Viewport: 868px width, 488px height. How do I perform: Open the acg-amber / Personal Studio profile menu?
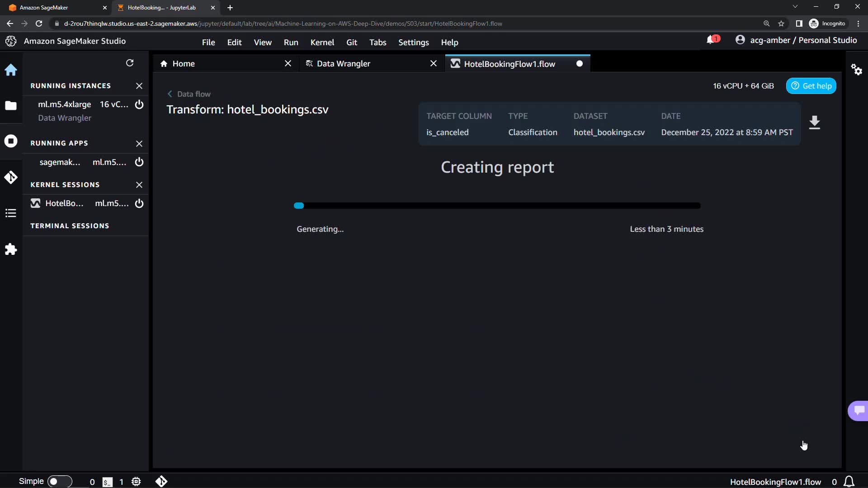(x=796, y=40)
